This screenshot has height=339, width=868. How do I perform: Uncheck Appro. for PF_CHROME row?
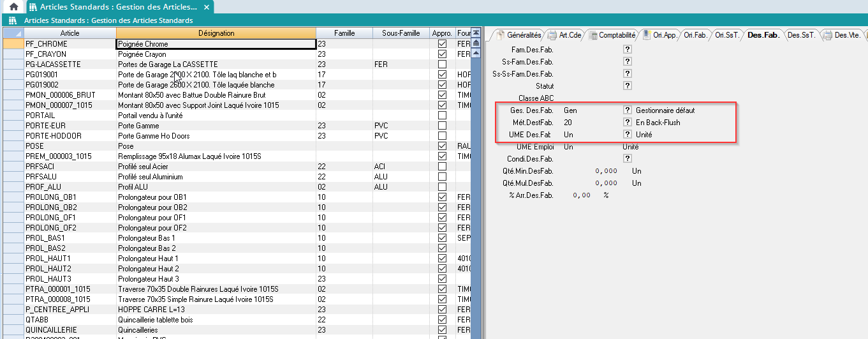pyautogui.click(x=442, y=44)
